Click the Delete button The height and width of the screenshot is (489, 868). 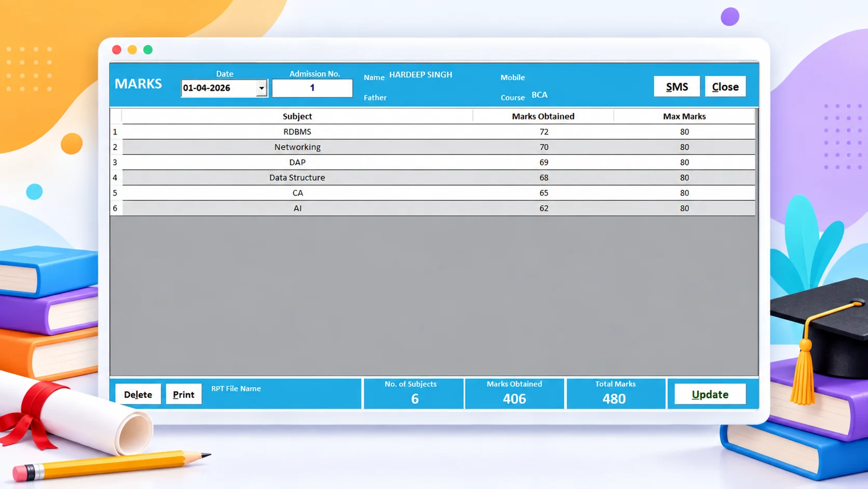138,394
